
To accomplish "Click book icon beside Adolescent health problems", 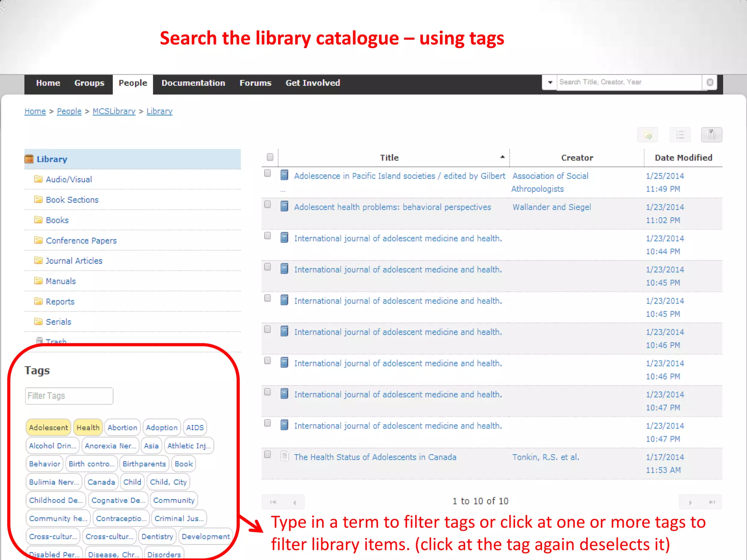I will pos(285,207).
